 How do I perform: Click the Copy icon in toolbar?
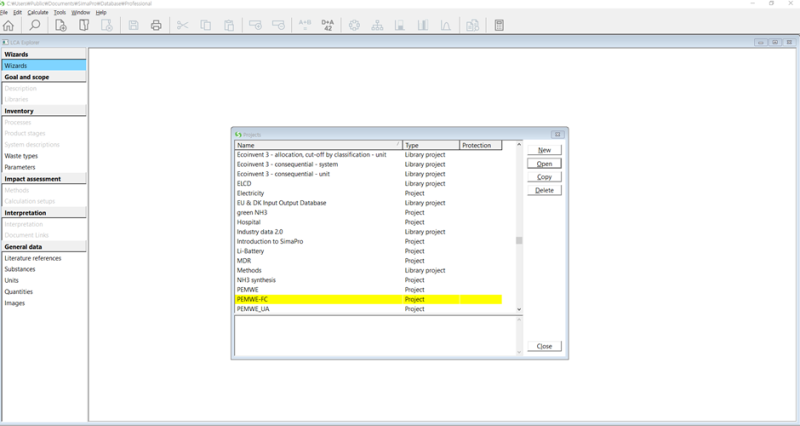(x=206, y=25)
